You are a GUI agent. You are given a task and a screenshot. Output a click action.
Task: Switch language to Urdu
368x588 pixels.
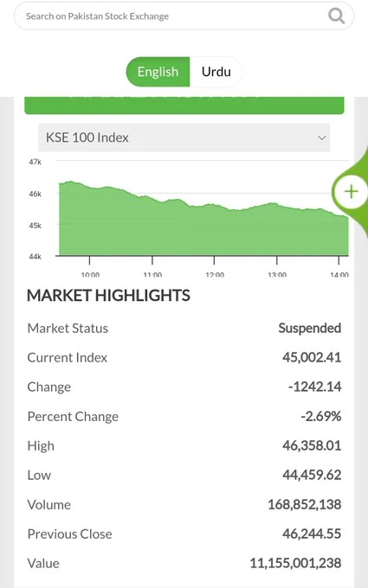point(216,72)
